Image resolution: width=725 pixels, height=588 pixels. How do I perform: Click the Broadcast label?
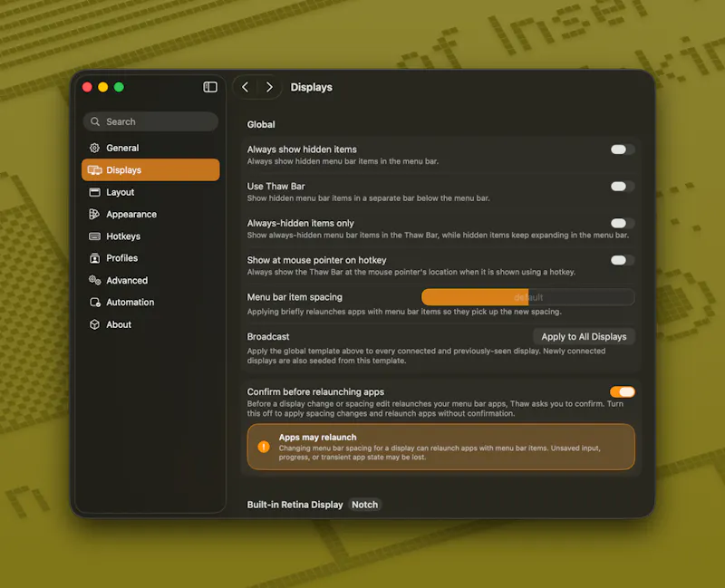(x=268, y=336)
